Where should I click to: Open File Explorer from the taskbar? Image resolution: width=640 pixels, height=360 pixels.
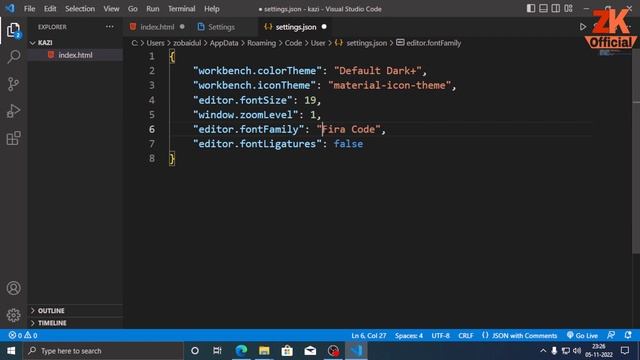coord(264,351)
